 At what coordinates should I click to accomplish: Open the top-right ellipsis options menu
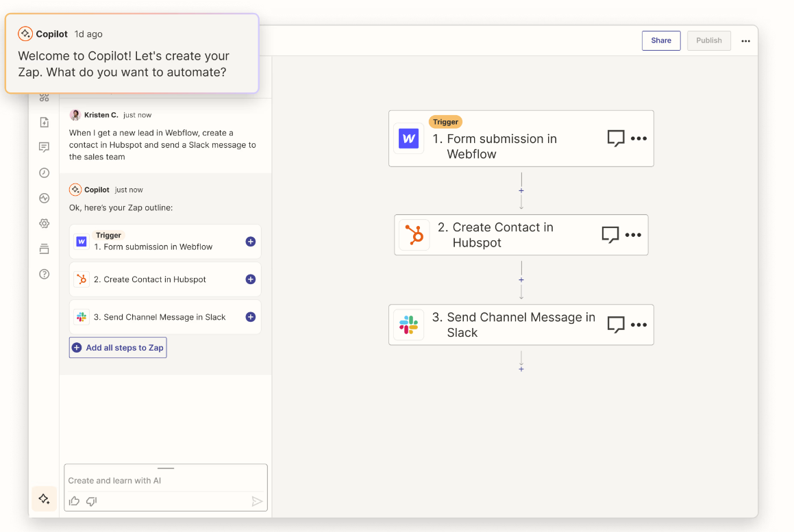pos(745,40)
